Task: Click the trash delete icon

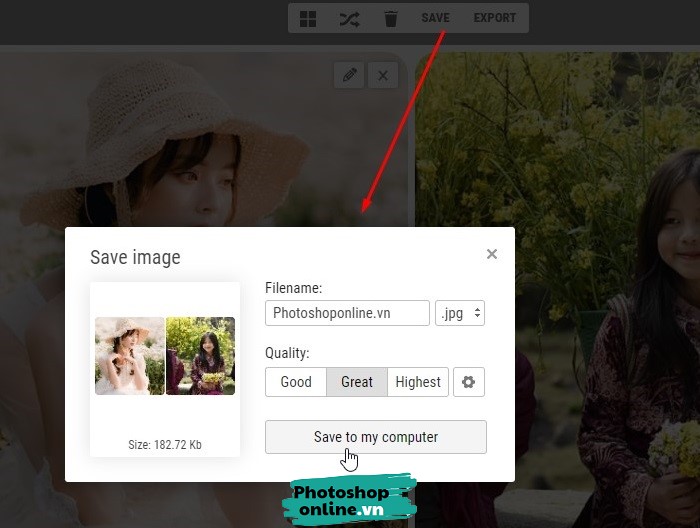Action: (390, 18)
